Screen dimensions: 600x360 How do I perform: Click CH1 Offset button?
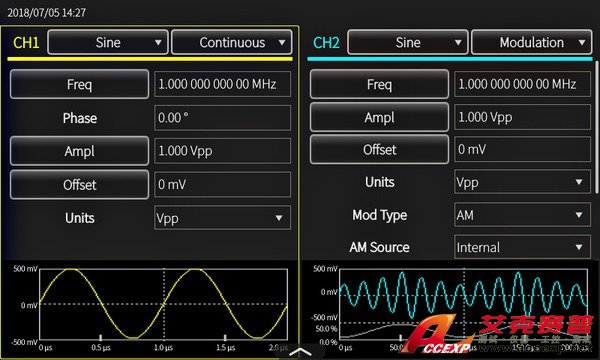pos(79,185)
